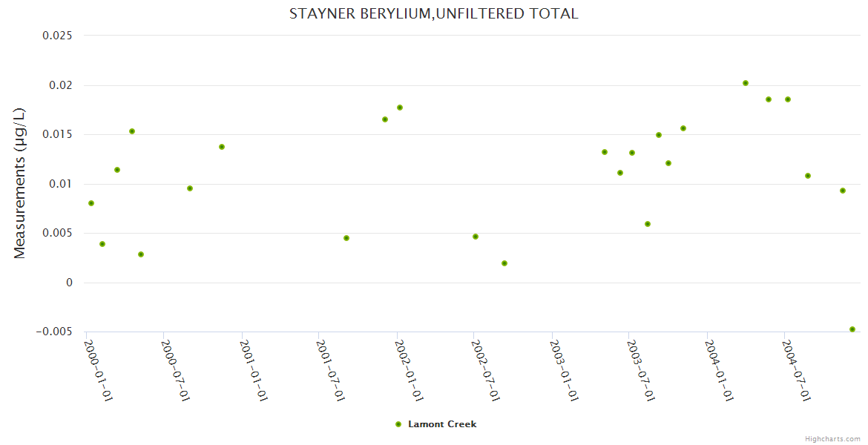Screen dimensions: 868x445
Task: Click the lowest early-2000 point below 0.003
Action: [x=141, y=254]
